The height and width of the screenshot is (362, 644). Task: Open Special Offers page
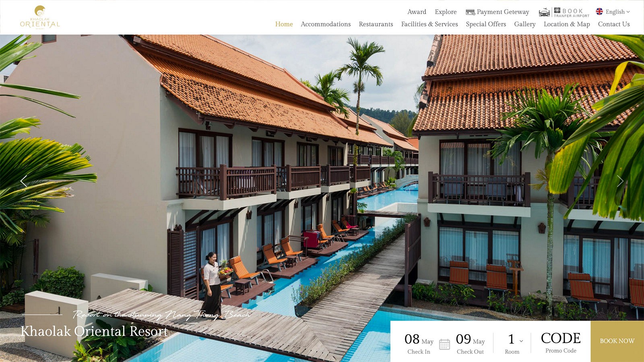point(486,24)
